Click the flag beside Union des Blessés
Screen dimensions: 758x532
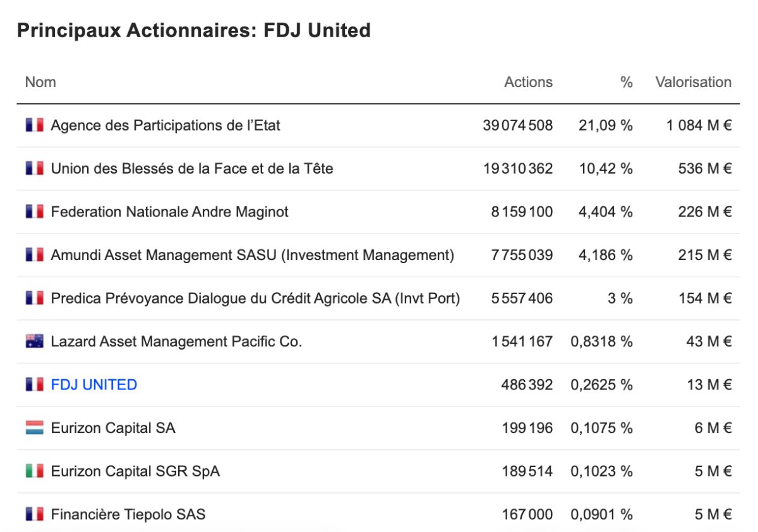coord(35,168)
